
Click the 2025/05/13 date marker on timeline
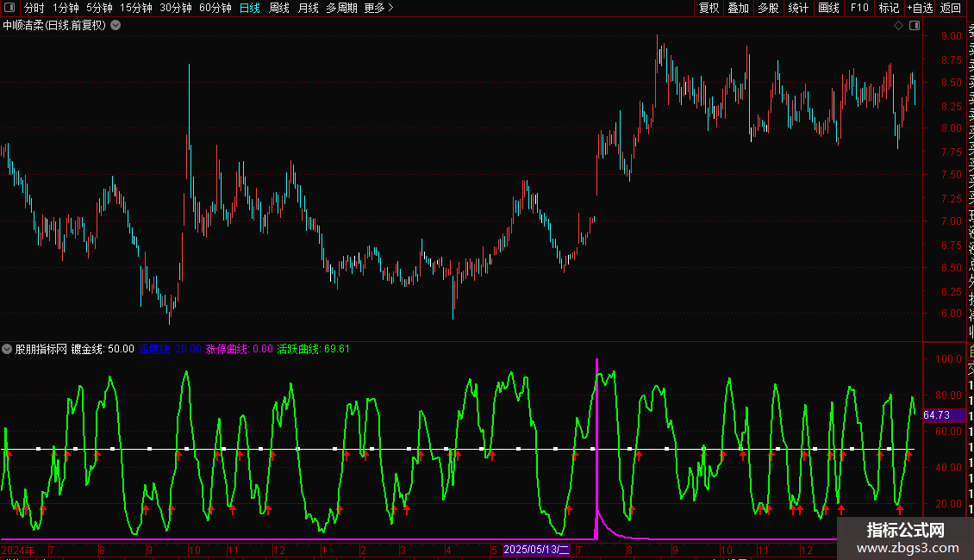click(x=536, y=549)
